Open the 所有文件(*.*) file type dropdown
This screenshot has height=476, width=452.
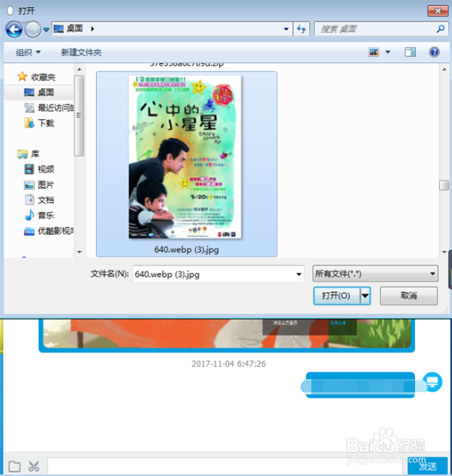pos(375,274)
